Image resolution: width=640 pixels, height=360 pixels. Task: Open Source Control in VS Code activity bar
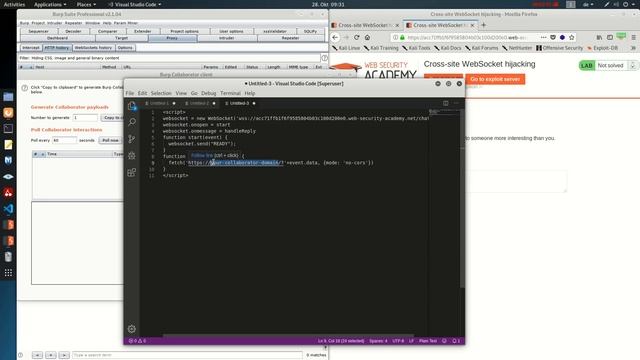132,139
